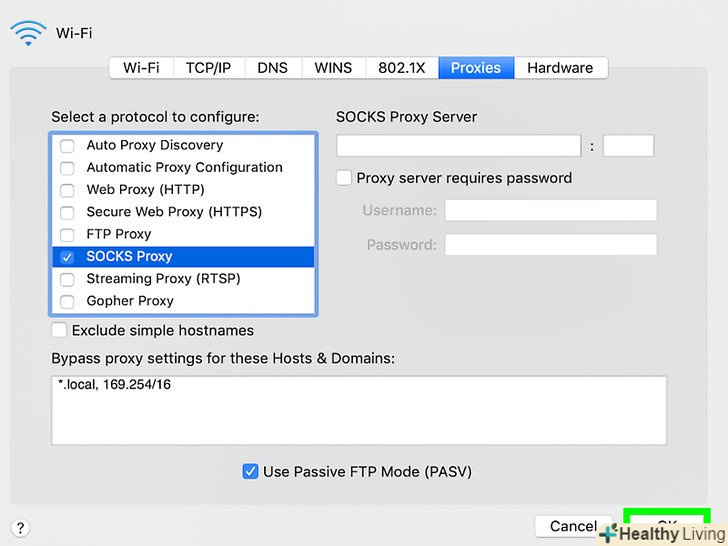This screenshot has width=728, height=546.
Task: Select the 802.1X tab
Action: (401, 68)
